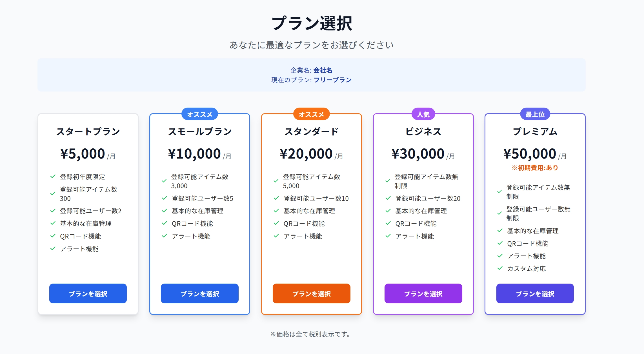
Task: Click checkmark icon beside 登録初年度限定
Action: [53, 177]
